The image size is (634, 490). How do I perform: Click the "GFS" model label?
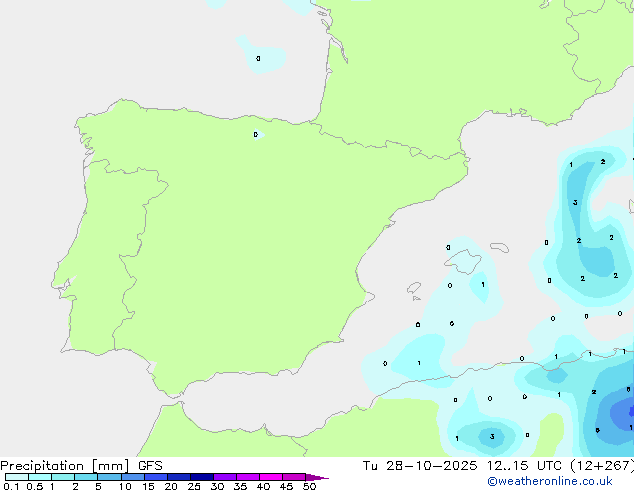coord(150,466)
